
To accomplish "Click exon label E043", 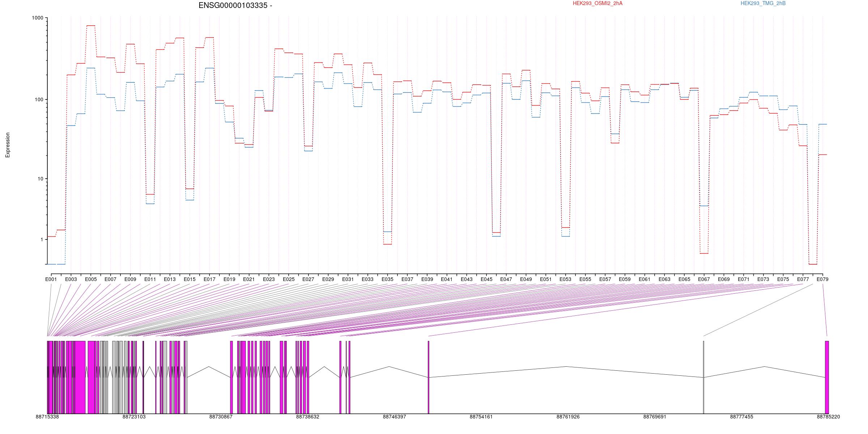I will coord(467,279).
